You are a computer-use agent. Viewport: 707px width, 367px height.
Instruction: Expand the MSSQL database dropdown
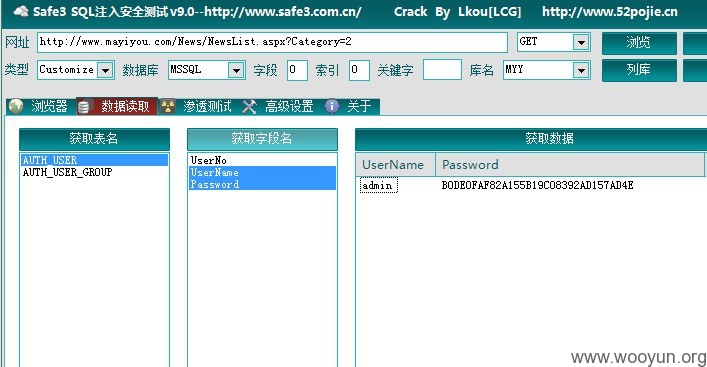pos(236,70)
